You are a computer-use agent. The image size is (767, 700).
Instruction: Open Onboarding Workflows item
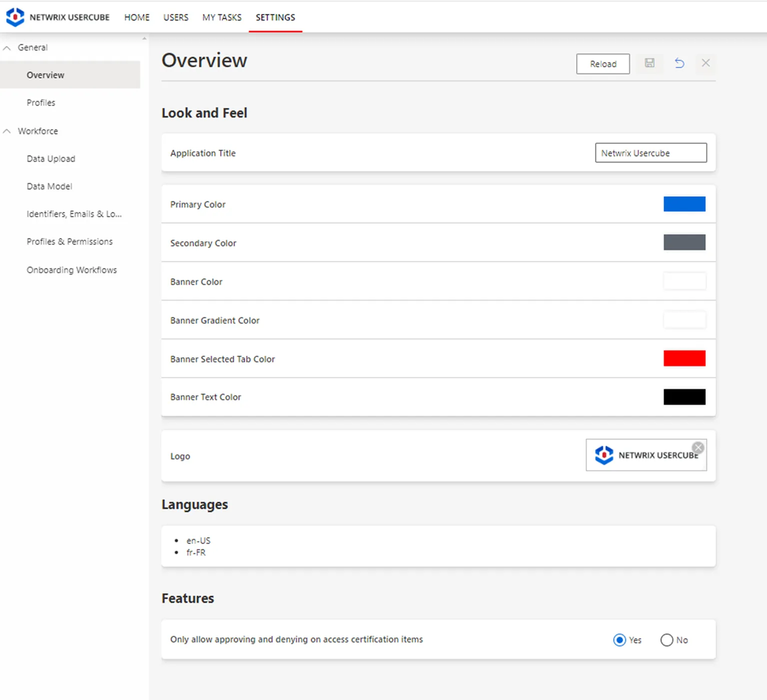click(71, 270)
